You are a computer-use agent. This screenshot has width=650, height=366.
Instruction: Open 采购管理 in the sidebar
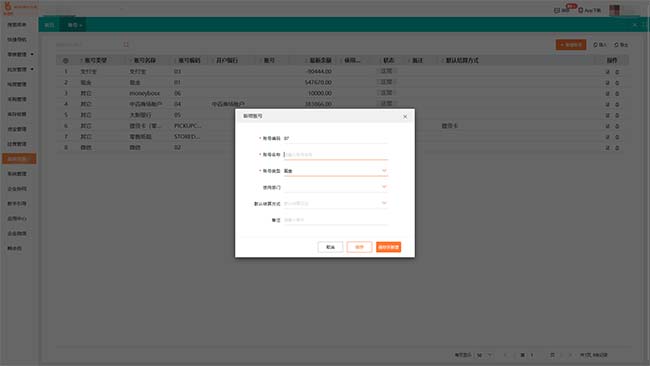[x=17, y=99]
